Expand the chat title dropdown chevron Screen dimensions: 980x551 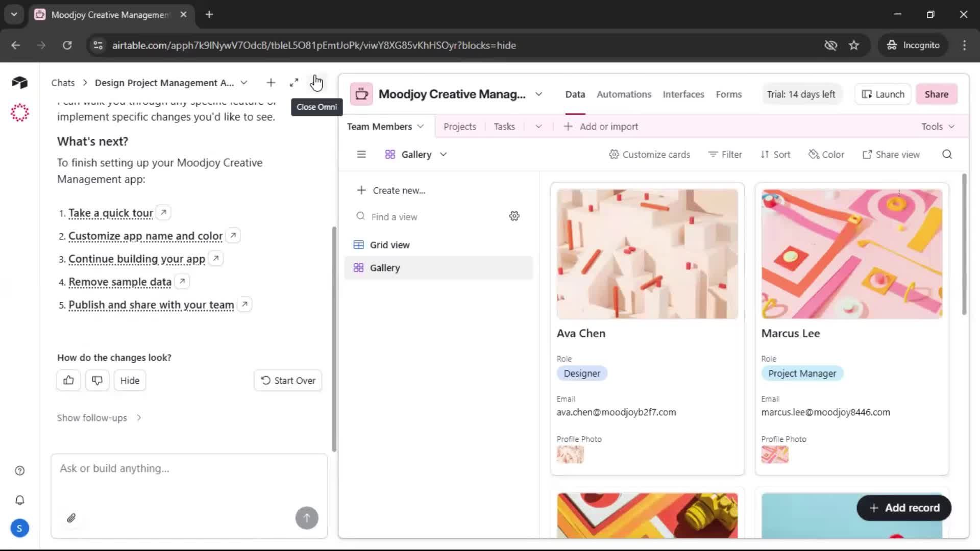tap(244, 83)
